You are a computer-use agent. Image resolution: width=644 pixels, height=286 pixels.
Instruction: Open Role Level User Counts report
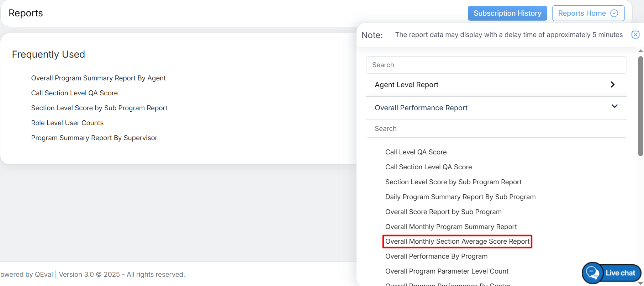pos(67,123)
